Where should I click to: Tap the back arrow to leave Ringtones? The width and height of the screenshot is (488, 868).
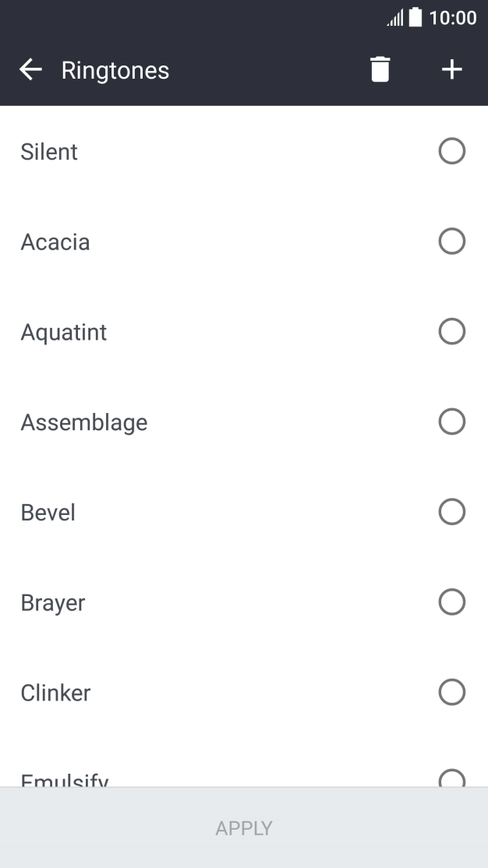(30, 69)
